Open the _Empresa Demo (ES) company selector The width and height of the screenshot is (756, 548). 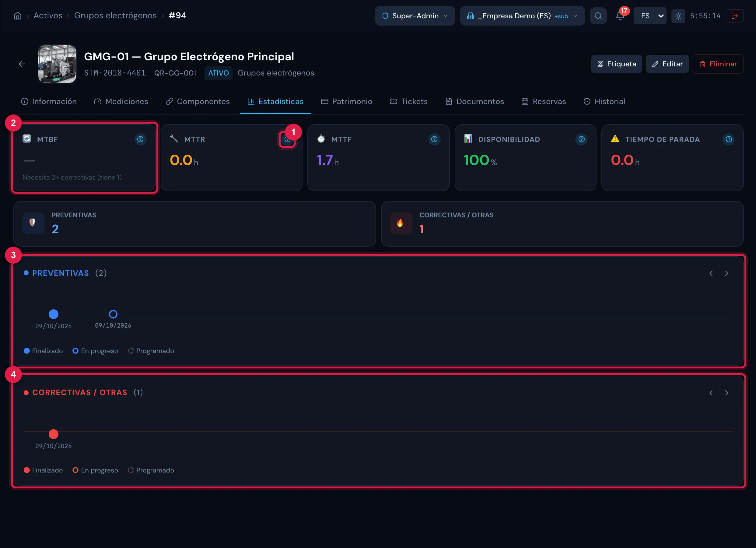coord(522,16)
